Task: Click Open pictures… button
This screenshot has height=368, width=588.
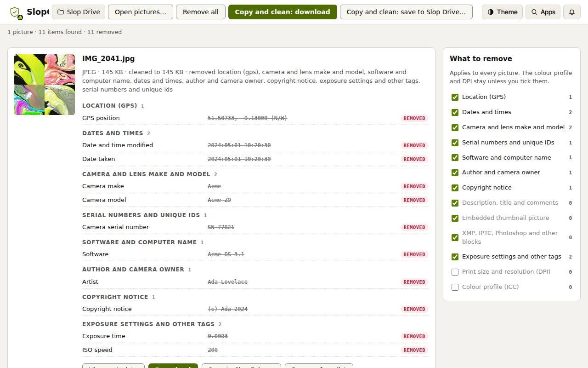Action: pos(141,12)
